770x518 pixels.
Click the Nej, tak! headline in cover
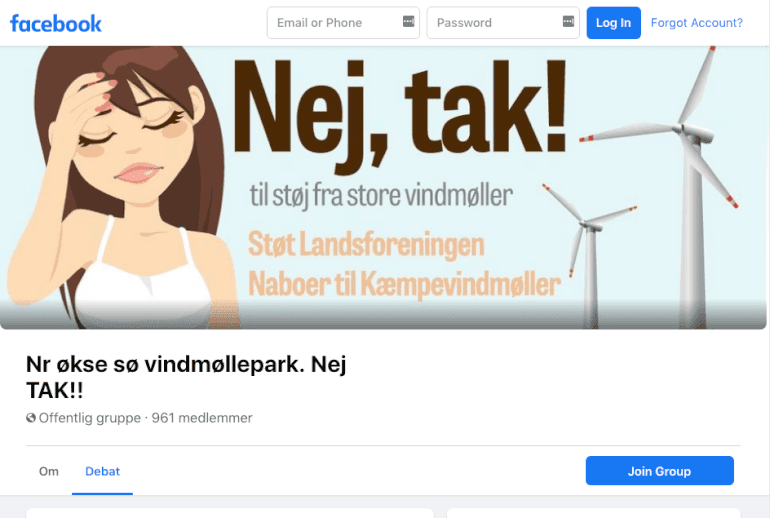pos(400,113)
